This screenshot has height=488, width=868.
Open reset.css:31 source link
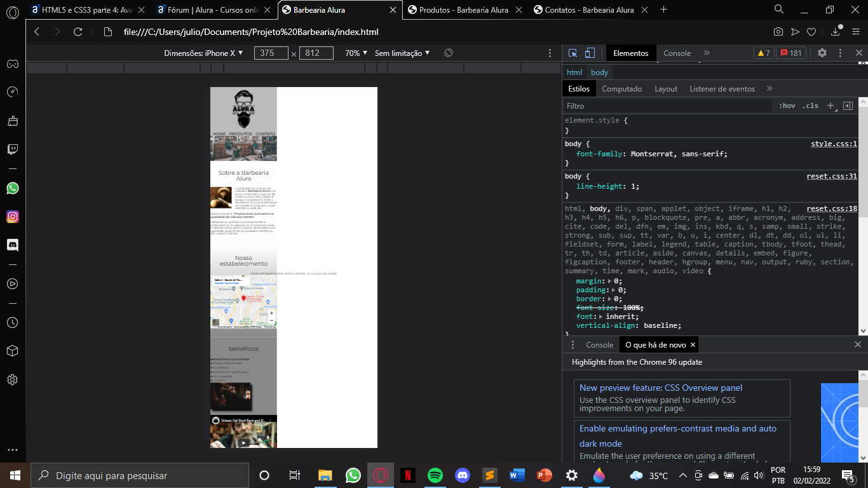[x=832, y=176]
